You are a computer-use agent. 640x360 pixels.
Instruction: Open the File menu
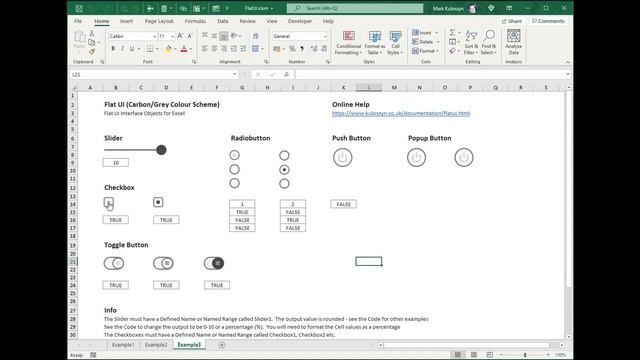78,21
